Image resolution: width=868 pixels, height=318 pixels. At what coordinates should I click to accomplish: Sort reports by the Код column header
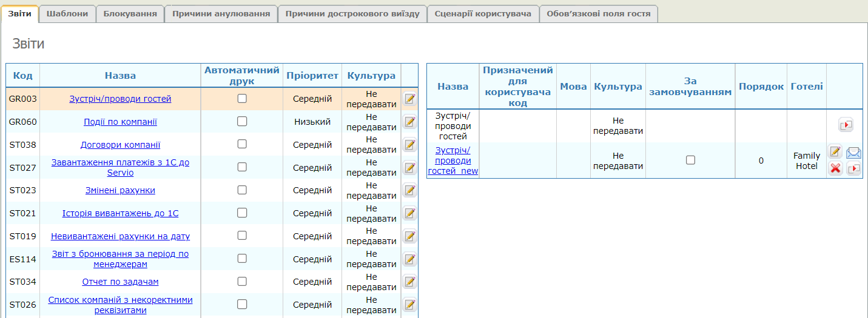pos(23,76)
